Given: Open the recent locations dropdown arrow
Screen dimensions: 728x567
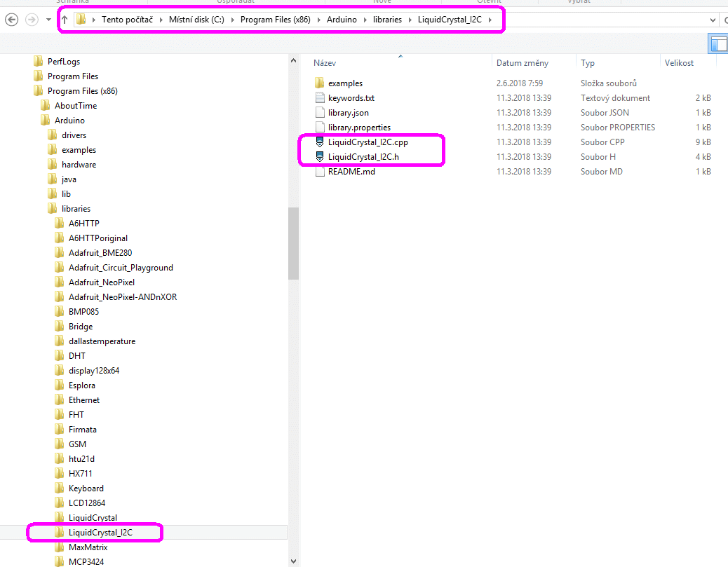Looking at the screenshot, I should (48, 20).
